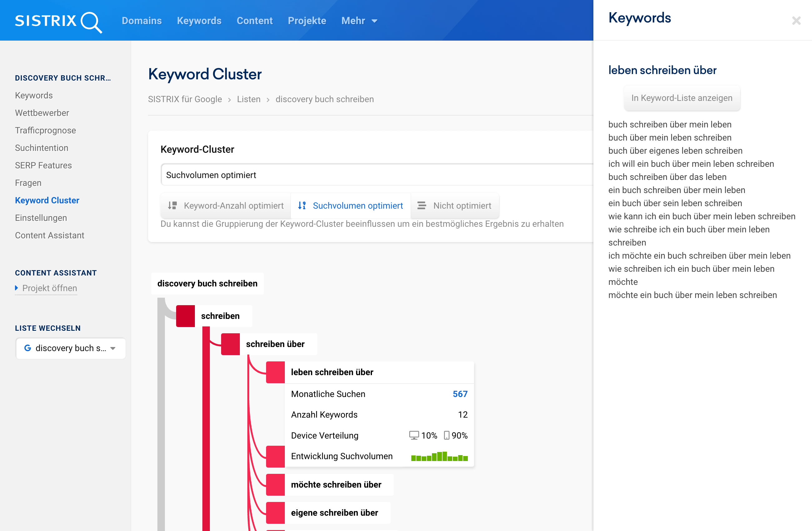Select Suchvolumen optimiert grouping option
The height and width of the screenshot is (531, 812).
click(x=358, y=206)
